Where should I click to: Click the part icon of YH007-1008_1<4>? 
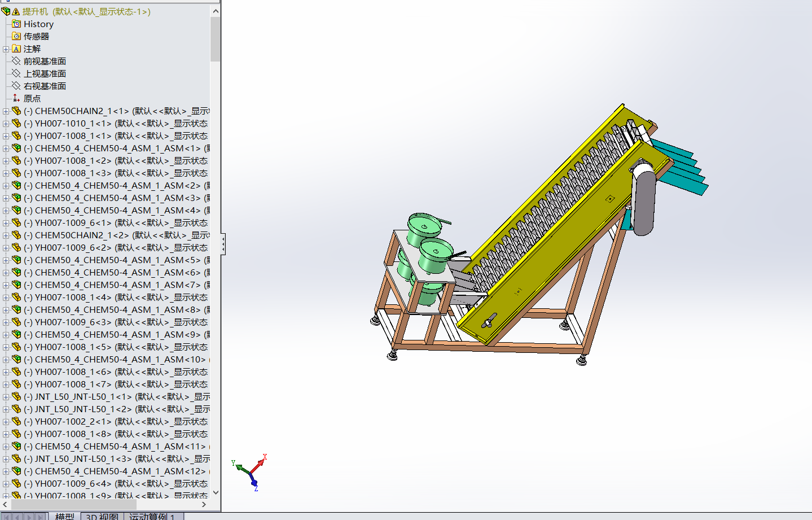tap(16, 297)
